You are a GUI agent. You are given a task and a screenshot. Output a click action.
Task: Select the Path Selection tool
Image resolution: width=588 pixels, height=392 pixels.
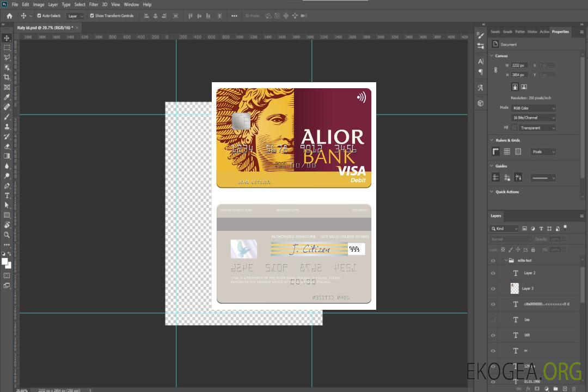pos(7,205)
